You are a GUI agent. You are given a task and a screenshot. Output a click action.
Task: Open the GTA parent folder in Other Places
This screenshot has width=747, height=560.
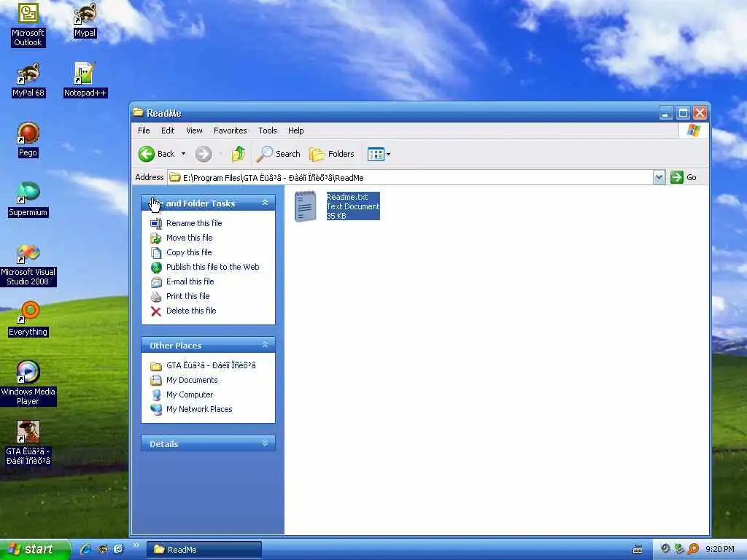[211, 365]
